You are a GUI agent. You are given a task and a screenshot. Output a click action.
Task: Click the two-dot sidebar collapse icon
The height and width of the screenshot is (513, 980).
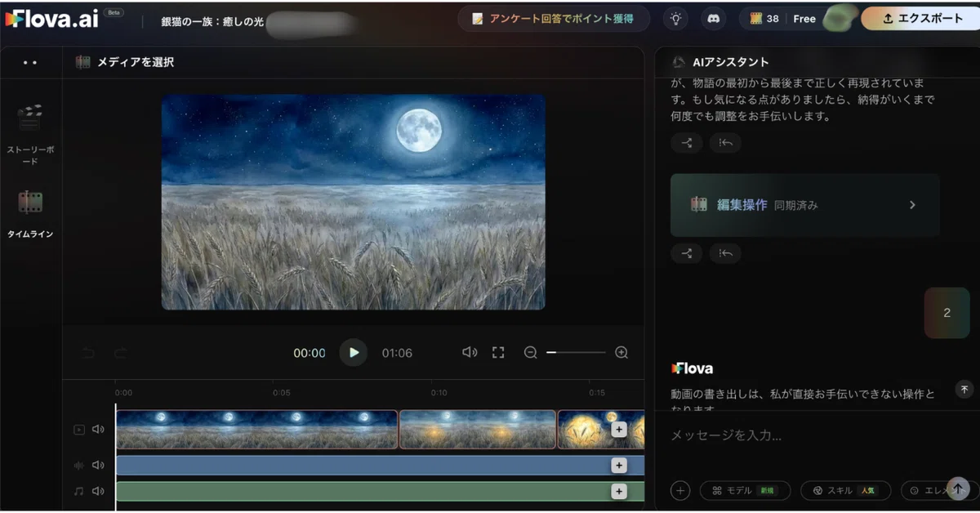(30, 62)
